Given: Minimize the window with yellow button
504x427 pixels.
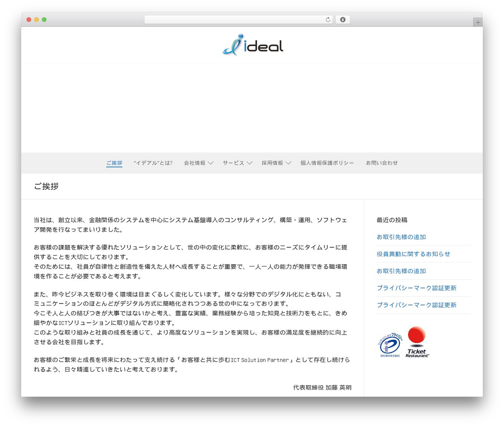Looking at the screenshot, I should [x=36, y=20].
